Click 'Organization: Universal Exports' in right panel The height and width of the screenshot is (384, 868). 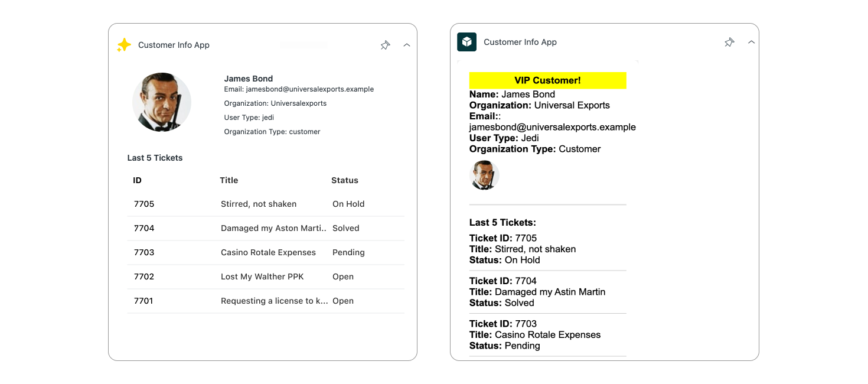tap(540, 105)
